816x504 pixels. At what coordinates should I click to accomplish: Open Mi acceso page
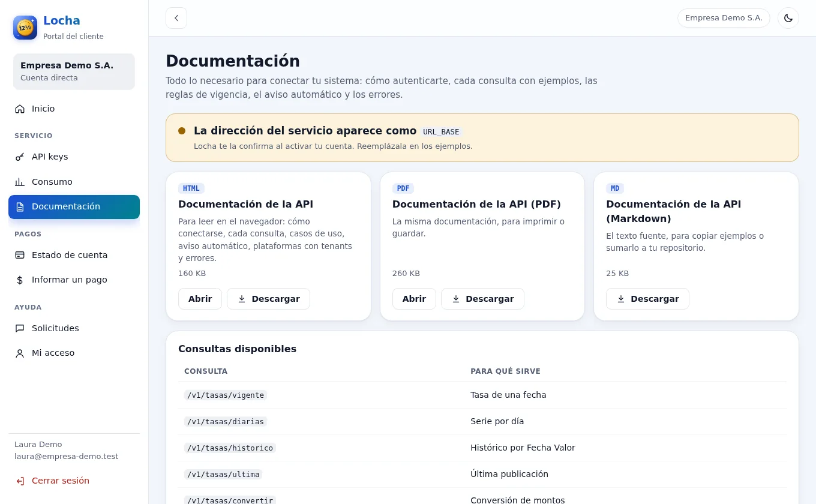click(74, 353)
